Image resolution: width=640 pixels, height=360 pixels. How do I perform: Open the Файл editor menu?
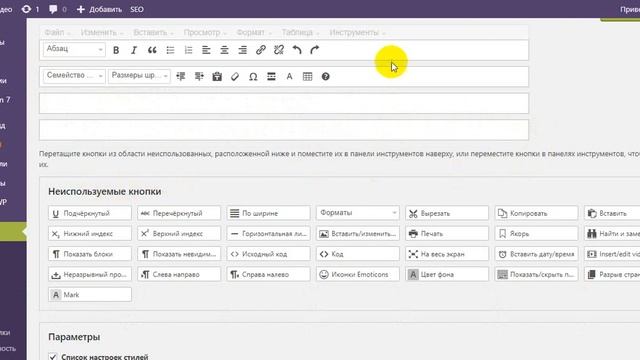point(57,32)
